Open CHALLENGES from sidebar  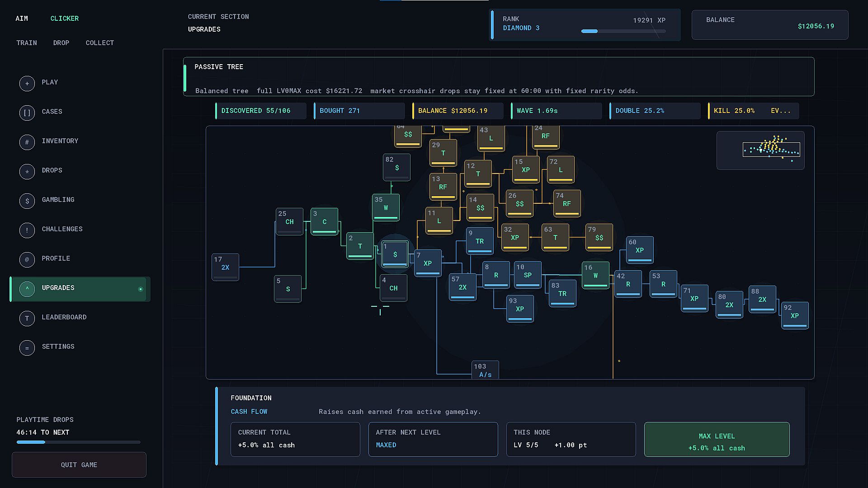(x=80, y=230)
